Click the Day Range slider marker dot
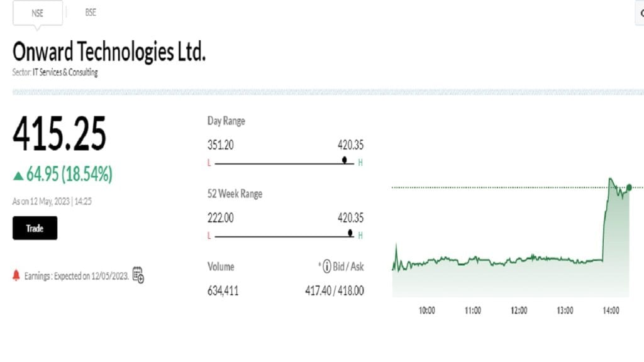 click(344, 160)
